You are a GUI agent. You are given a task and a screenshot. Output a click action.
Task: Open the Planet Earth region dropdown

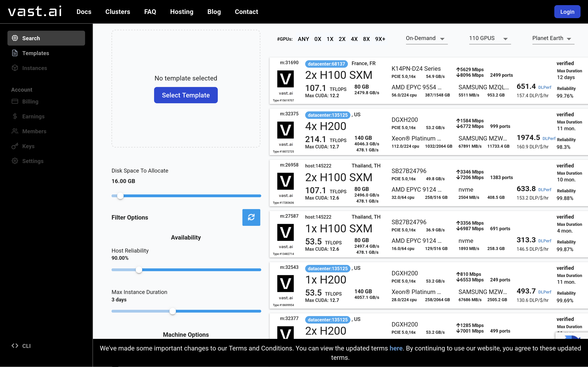pyautogui.click(x=553, y=38)
